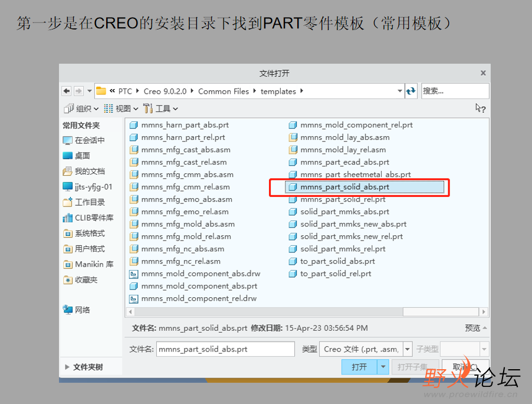Screen dimensions: 532x404
Task: Select solid_part_mmks_rel.prt file
Action: (337, 249)
